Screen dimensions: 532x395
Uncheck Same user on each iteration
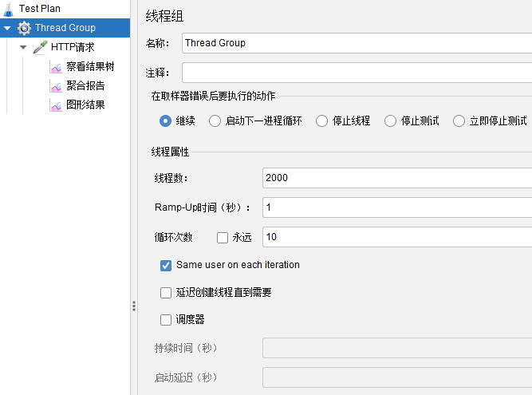click(x=166, y=265)
